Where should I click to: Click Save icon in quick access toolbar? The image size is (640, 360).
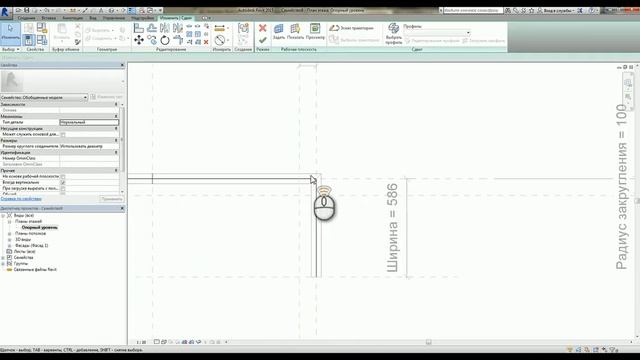click(x=27, y=10)
